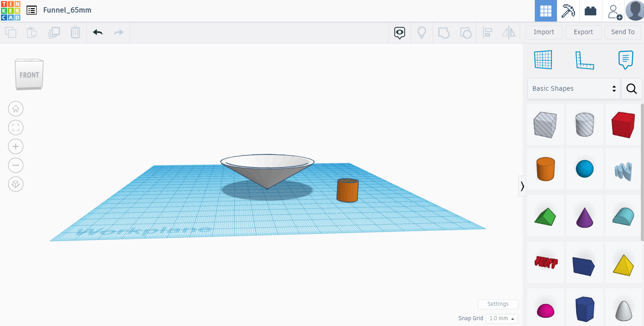The height and width of the screenshot is (326, 644).
Task: Click the Send To button
Action: pyautogui.click(x=623, y=32)
